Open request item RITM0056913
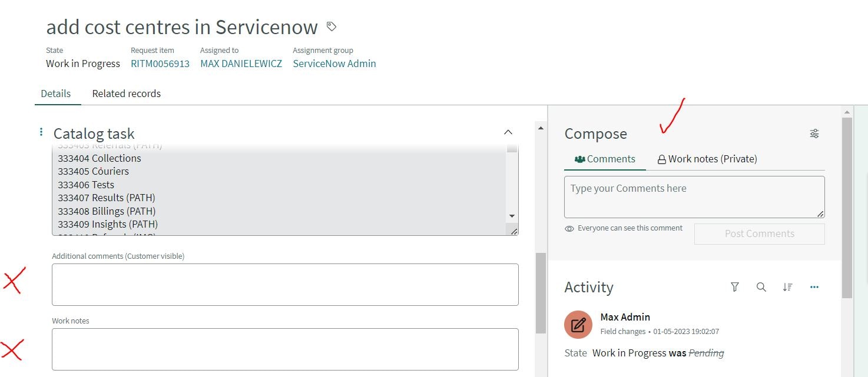This screenshot has height=377, width=868. pos(160,64)
